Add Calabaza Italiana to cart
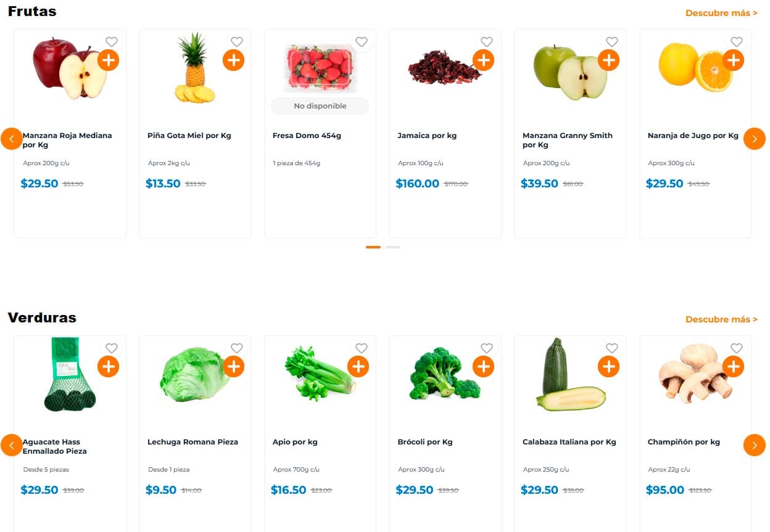The width and height of the screenshot is (770, 532). (x=608, y=367)
